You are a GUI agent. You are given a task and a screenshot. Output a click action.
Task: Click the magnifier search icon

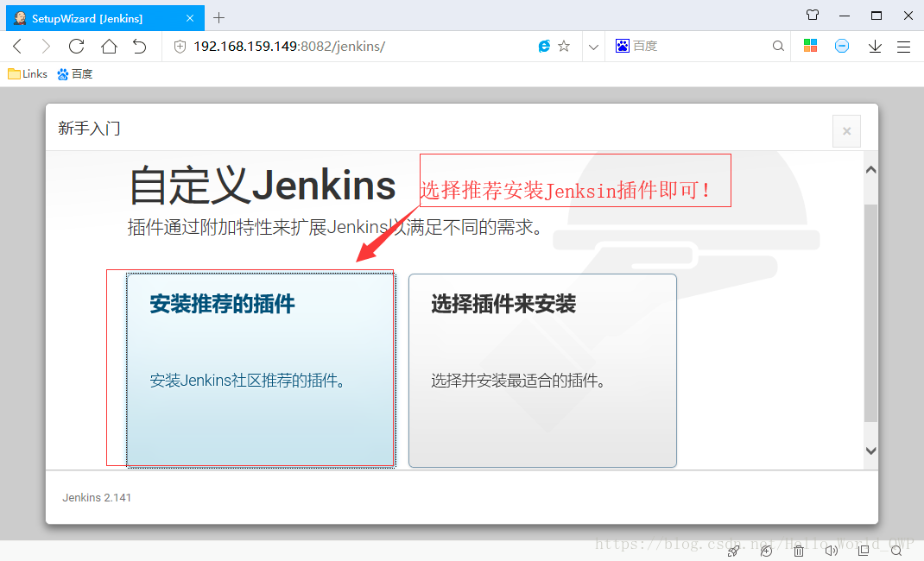[x=778, y=46]
